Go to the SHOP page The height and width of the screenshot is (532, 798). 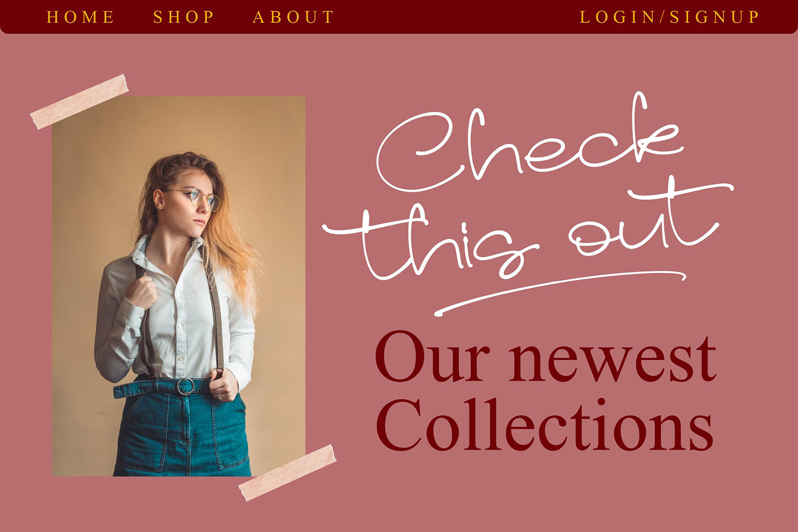point(184,17)
